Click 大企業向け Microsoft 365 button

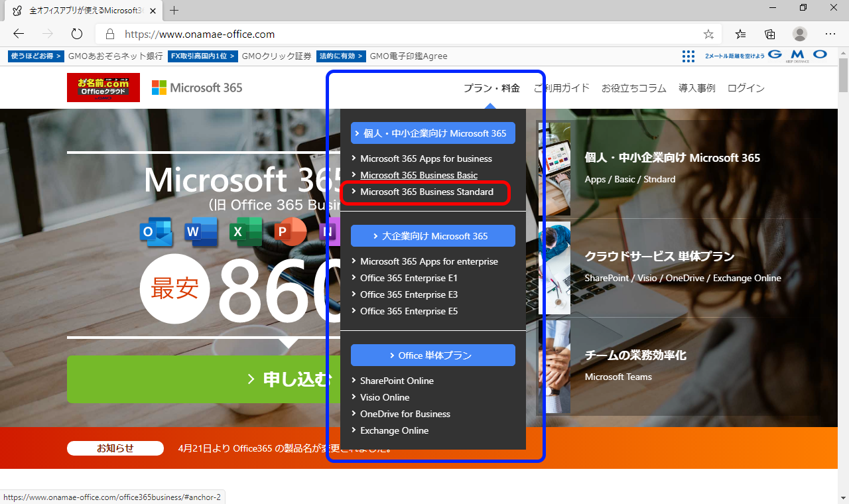(x=433, y=236)
